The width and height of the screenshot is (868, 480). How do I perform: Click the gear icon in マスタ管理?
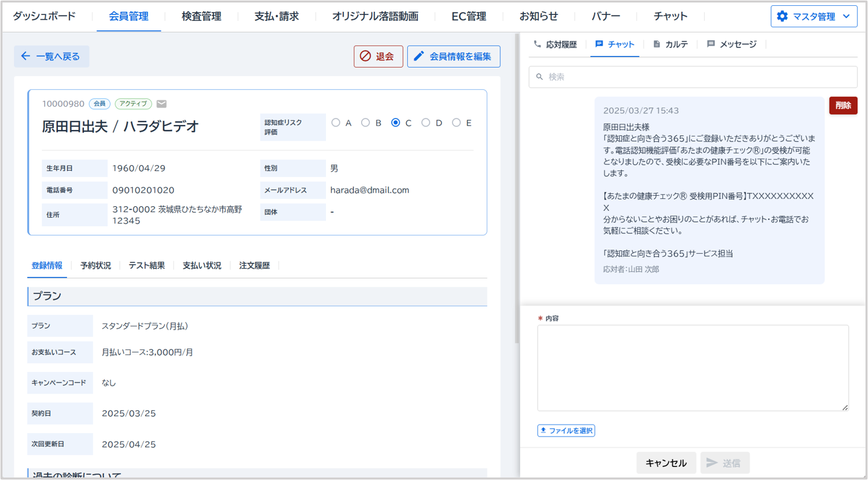point(782,16)
